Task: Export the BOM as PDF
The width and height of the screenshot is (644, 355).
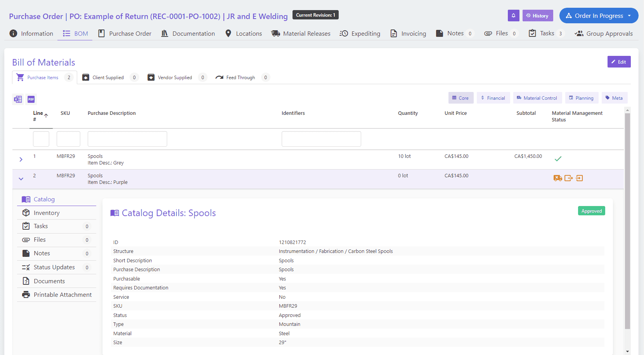Action: point(31,99)
